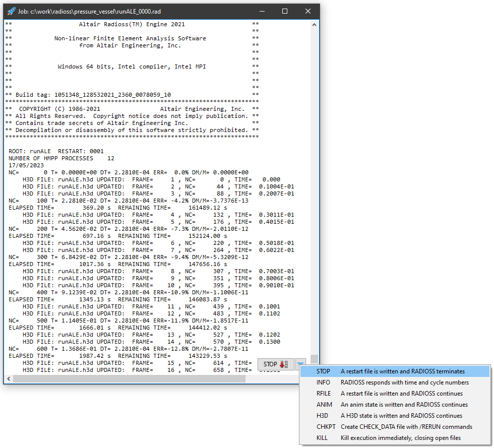The width and height of the screenshot is (494, 448).
Task: Select RFILE to write a restart file
Action: coord(395,394)
